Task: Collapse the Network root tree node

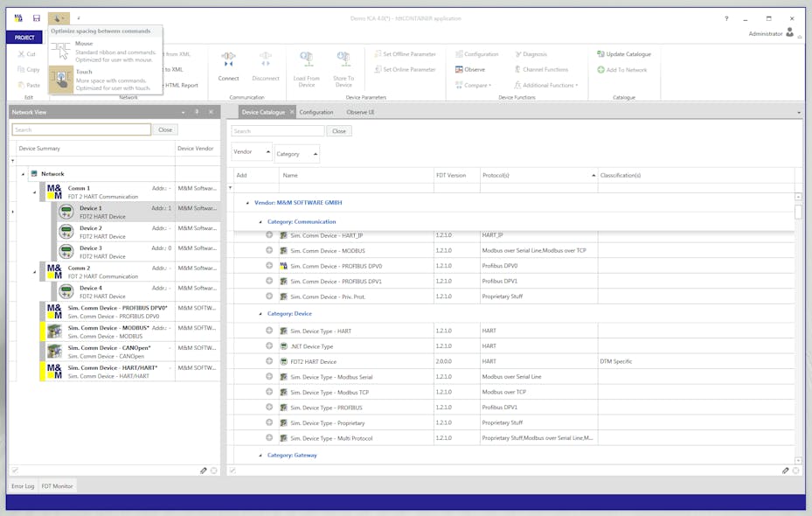Action: click(x=24, y=174)
